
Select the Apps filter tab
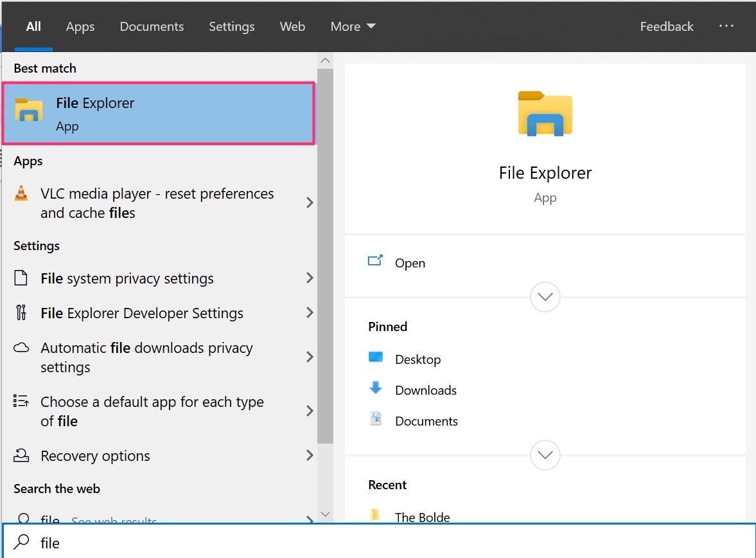[80, 26]
